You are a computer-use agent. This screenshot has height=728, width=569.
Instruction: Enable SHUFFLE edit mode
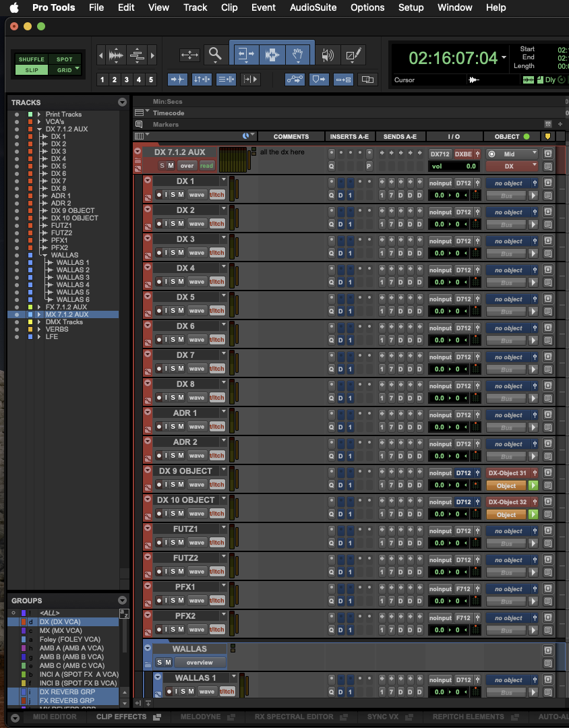click(32, 59)
